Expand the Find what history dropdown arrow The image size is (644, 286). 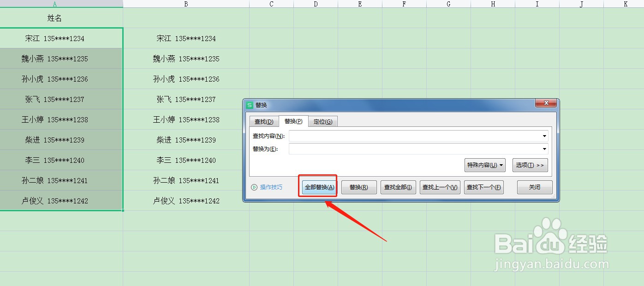pyautogui.click(x=544, y=136)
